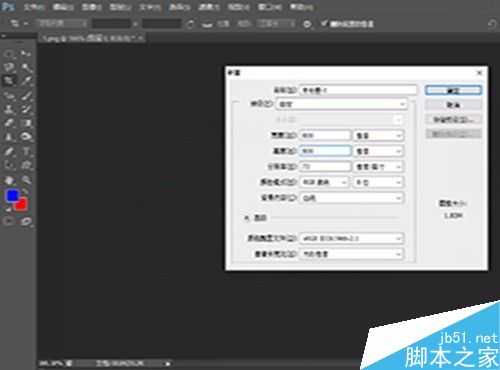Image resolution: width=500 pixels, height=370 pixels.
Task: Open the Height unit dropdown
Action: (x=379, y=151)
